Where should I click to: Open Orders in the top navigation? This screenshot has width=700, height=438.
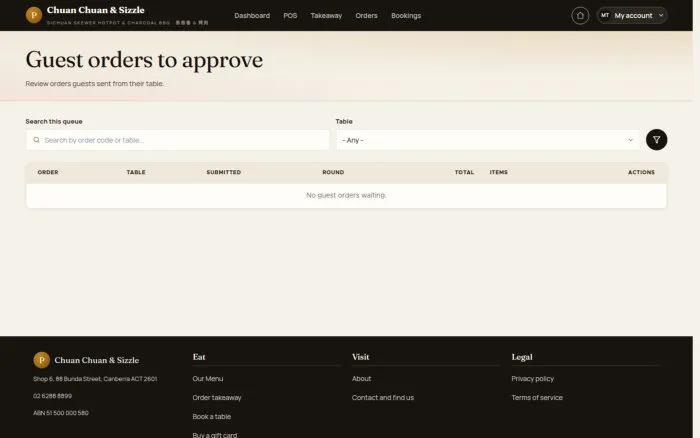coord(367,16)
